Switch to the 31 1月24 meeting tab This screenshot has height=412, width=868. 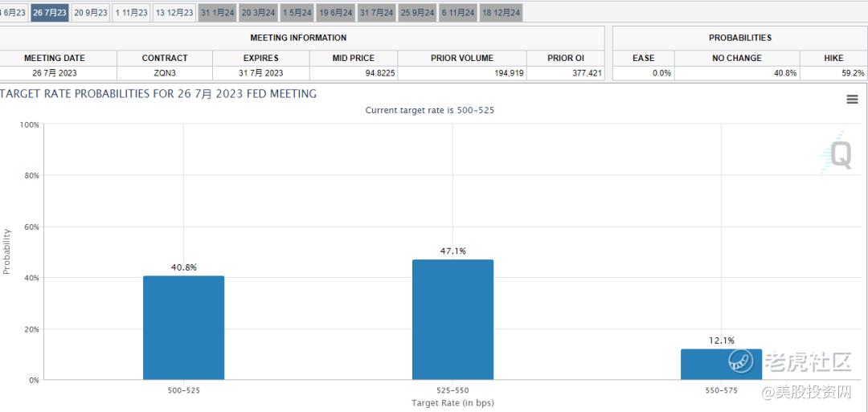[218, 13]
